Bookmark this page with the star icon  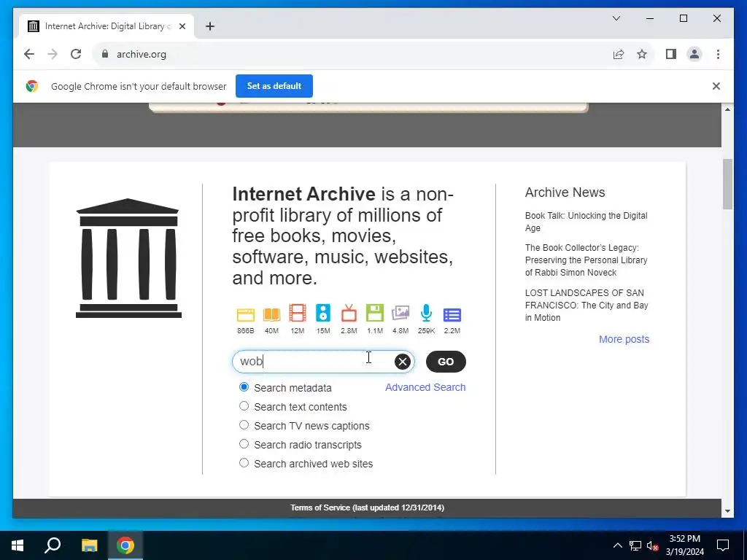pyautogui.click(x=642, y=54)
